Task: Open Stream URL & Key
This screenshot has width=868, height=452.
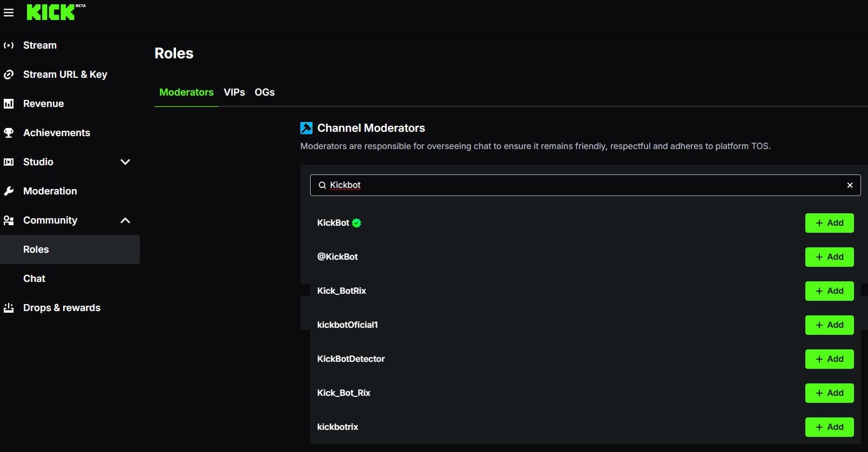Action: pyautogui.click(x=65, y=75)
